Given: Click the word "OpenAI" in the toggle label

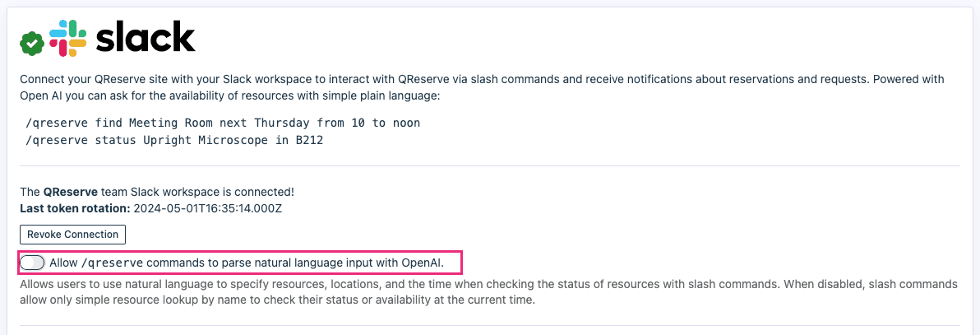Looking at the screenshot, I should point(422,263).
